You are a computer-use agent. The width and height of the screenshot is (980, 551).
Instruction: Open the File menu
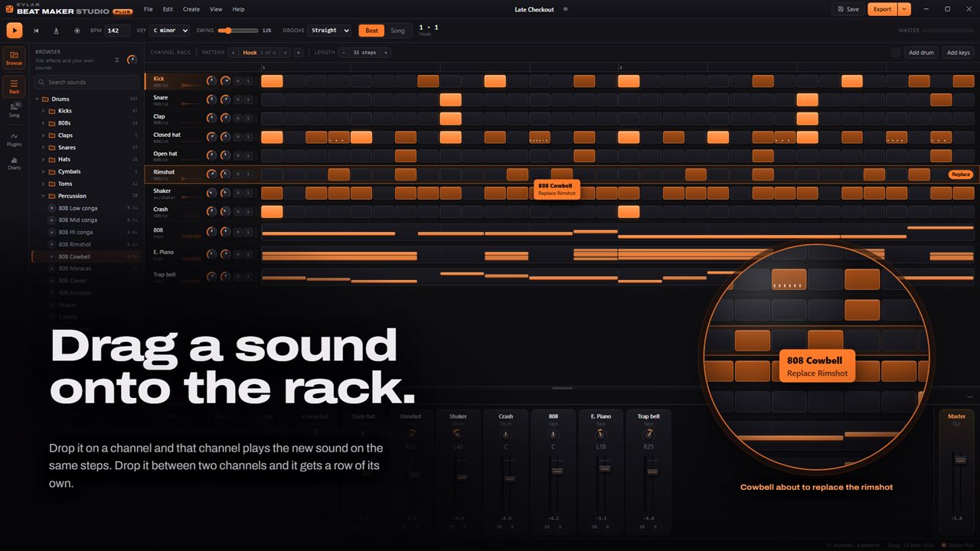pyautogui.click(x=149, y=9)
